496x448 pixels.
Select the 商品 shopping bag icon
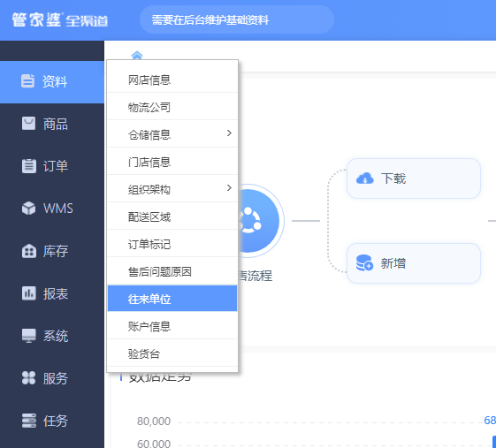coord(28,124)
